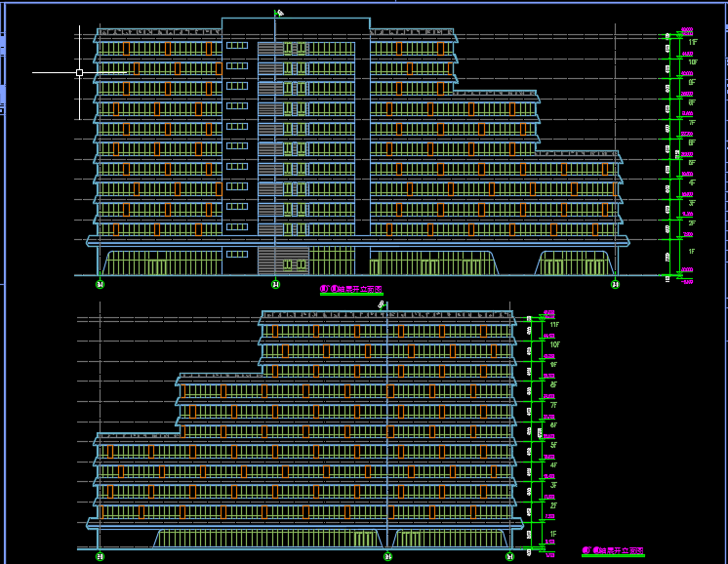Click the middle axis bubble of upper elevation
The height and width of the screenshot is (564, 728).
(276, 284)
